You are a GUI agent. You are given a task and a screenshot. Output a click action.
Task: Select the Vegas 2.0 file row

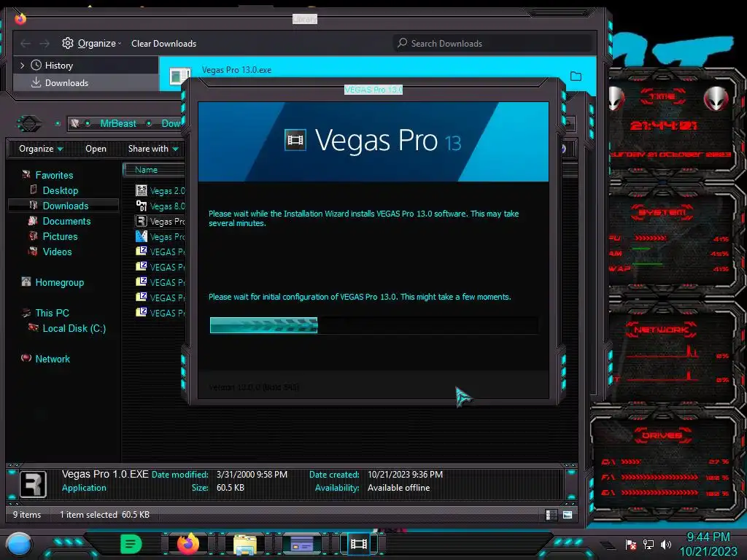point(160,191)
